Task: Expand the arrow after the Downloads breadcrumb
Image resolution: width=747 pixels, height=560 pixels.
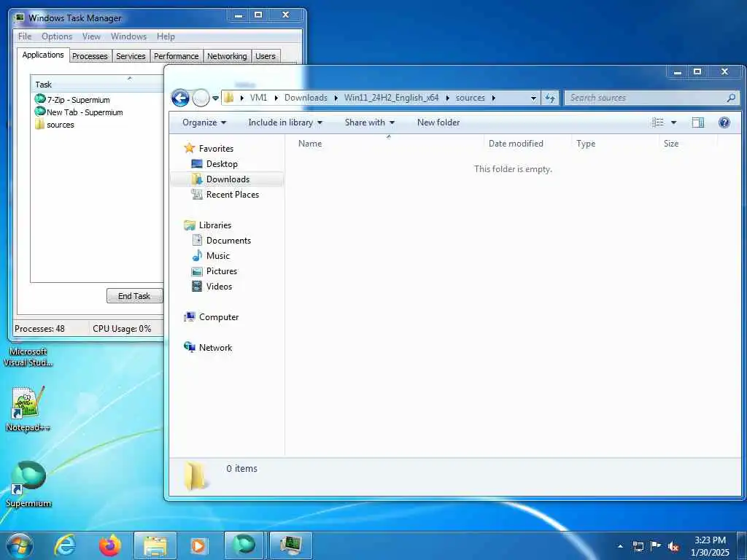Action: click(336, 98)
